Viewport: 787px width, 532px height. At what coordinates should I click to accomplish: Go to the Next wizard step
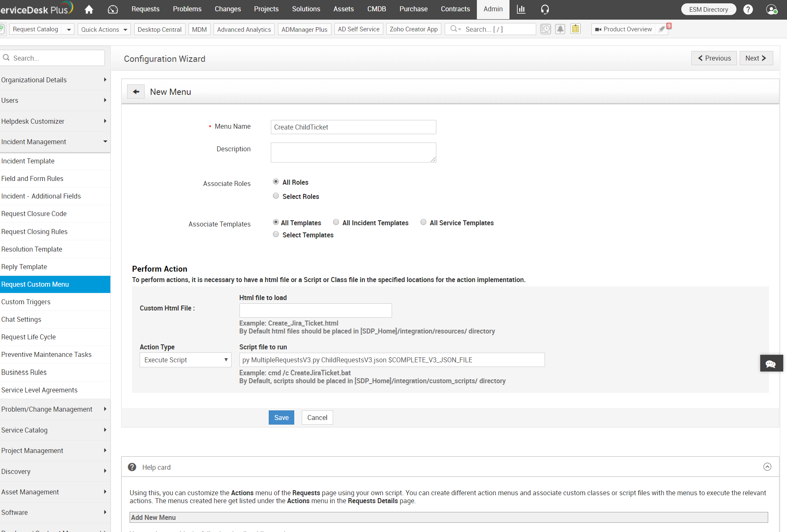point(756,58)
